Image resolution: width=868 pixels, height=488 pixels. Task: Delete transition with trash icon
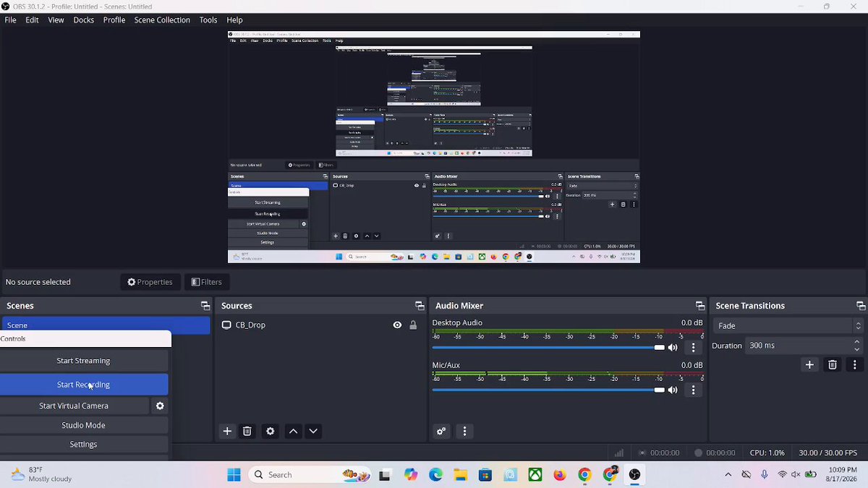(833, 365)
